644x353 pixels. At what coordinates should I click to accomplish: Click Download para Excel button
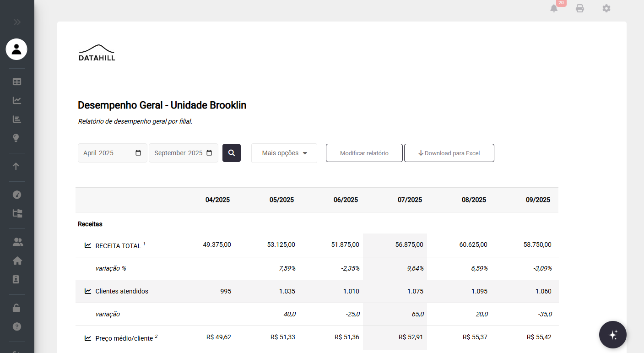[449, 153]
